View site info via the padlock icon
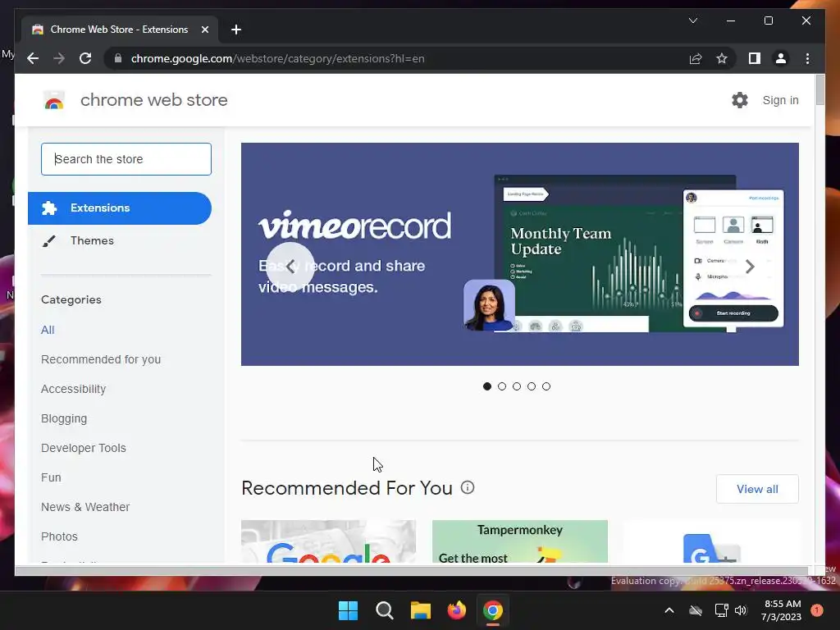 tap(118, 58)
